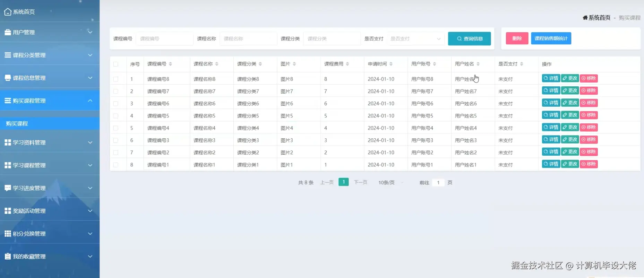Open 详情 for row 课程编号8
Screen dimensions: 644x278
[551, 78]
